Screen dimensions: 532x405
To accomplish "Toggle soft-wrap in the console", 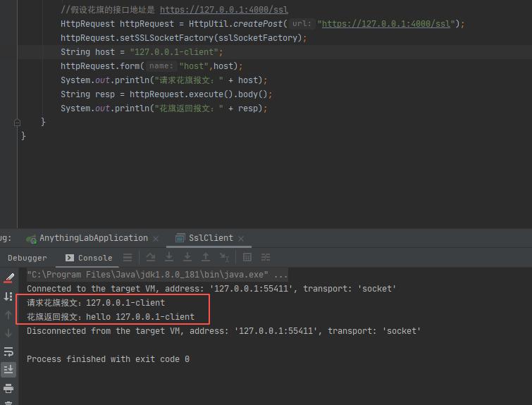I will pyautogui.click(x=8, y=351).
